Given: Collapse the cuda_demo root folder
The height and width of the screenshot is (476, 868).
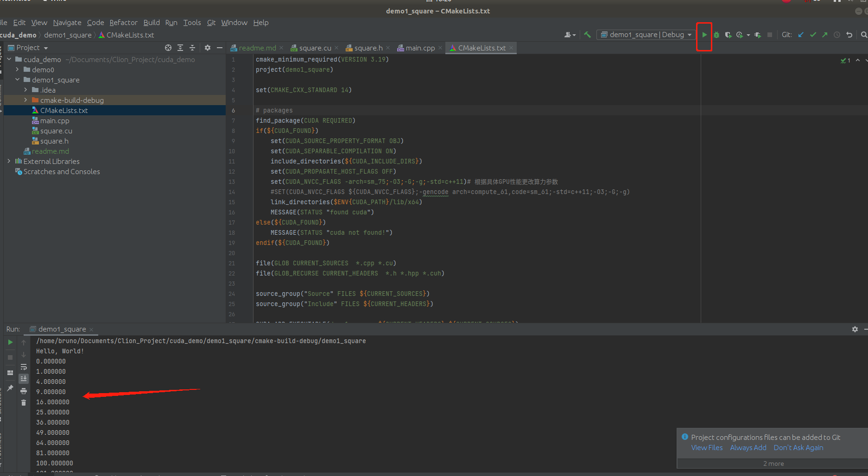Looking at the screenshot, I should tap(9, 59).
